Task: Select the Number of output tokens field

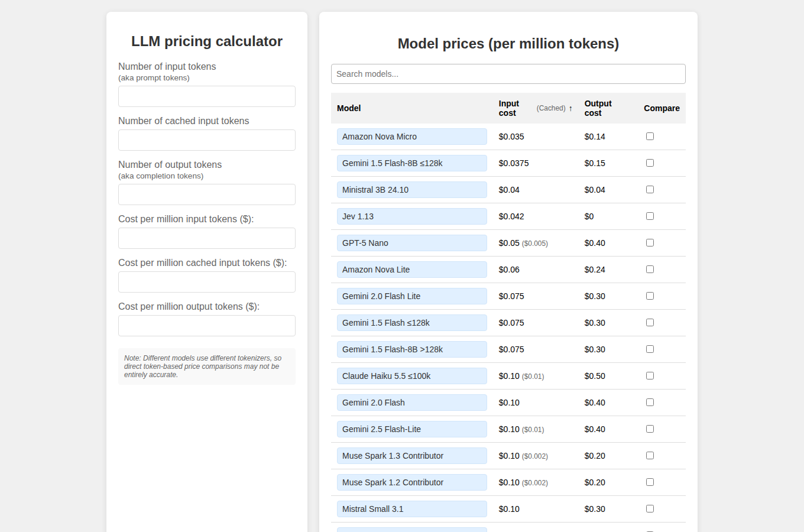Action: click(207, 194)
